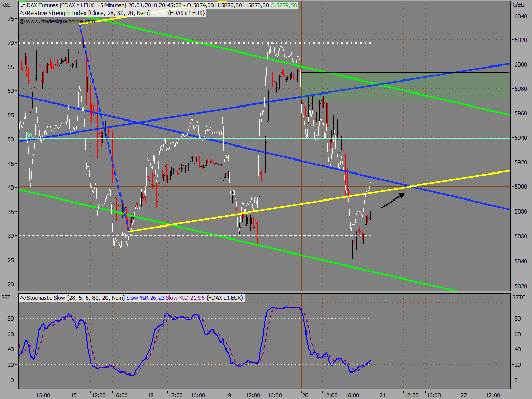Click the 50,1 label on the cyan line
Image resolution: width=532 pixels, height=399 pixels.
tap(31, 136)
